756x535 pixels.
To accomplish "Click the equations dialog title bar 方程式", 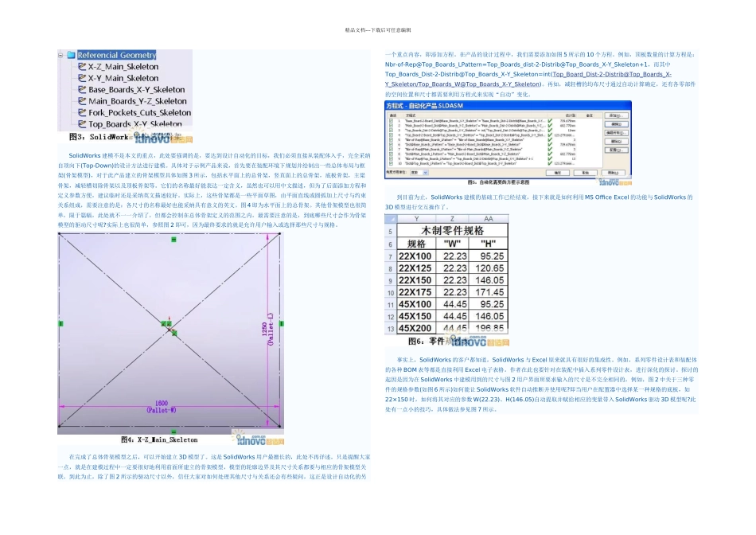I will click(x=509, y=106).
